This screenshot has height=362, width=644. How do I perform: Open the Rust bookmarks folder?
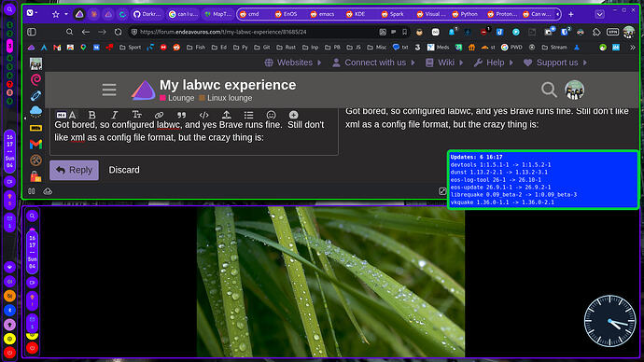[x=287, y=48]
